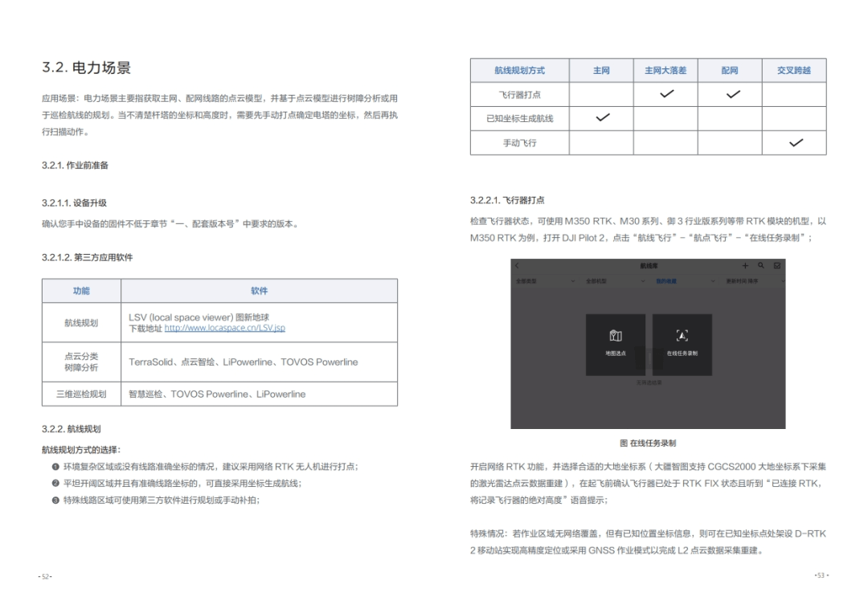Click the 三维巡检规划 table cell

(x=81, y=394)
